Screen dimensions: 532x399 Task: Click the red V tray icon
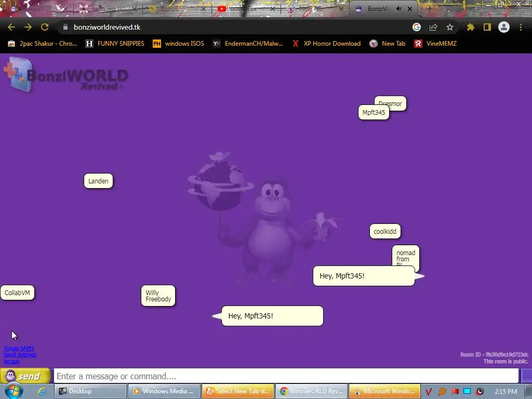click(x=429, y=392)
